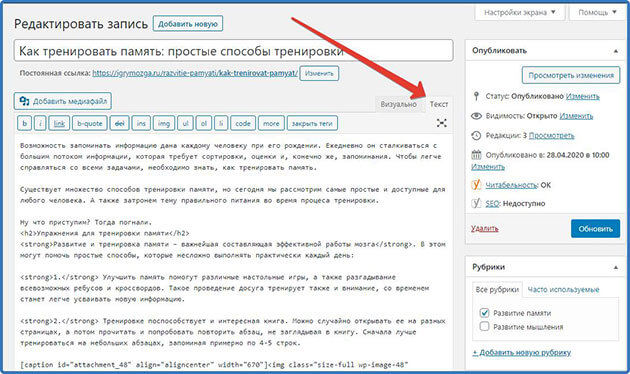Click Добавить новую рубрику link
This screenshot has width=630, height=374.
click(522, 352)
